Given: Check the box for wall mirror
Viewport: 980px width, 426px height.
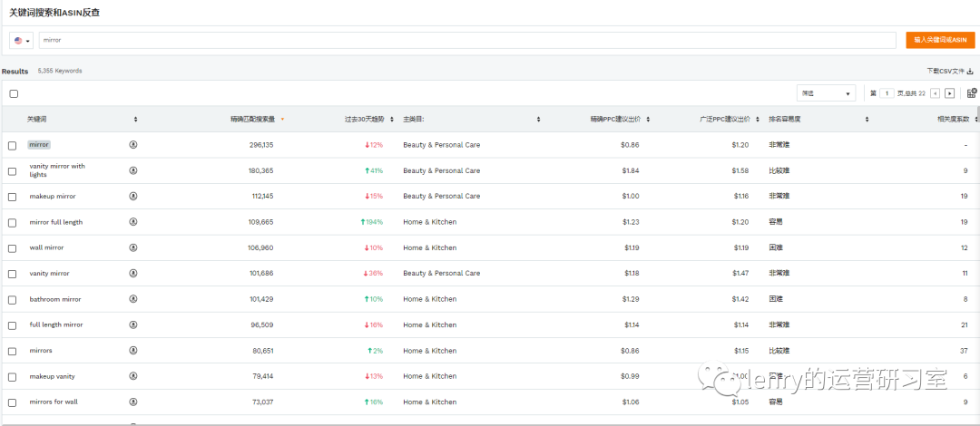Looking at the screenshot, I should [13, 248].
